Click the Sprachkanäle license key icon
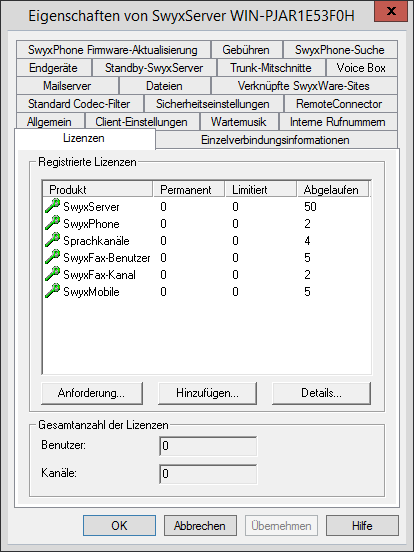 (53, 240)
